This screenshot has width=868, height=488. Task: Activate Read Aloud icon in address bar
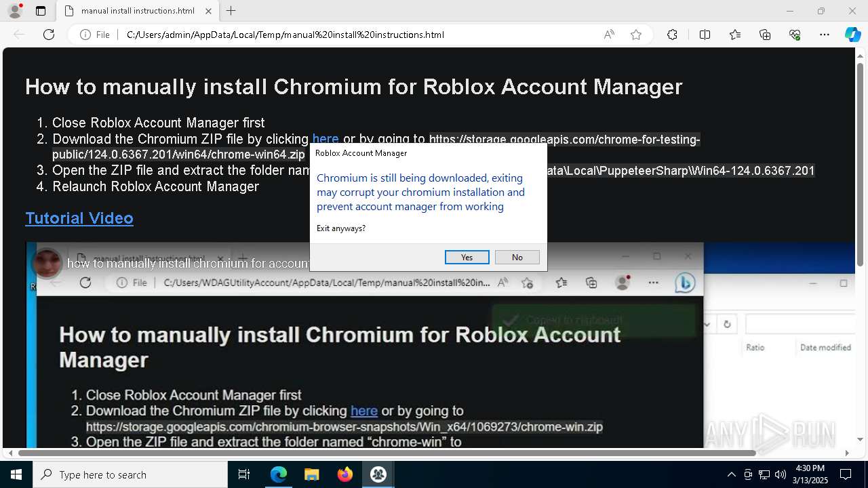[x=609, y=35]
